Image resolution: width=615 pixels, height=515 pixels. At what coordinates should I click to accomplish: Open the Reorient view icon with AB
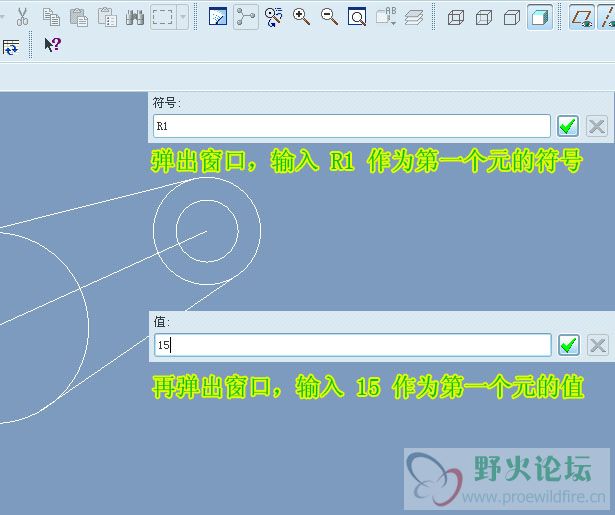tap(386, 17)
